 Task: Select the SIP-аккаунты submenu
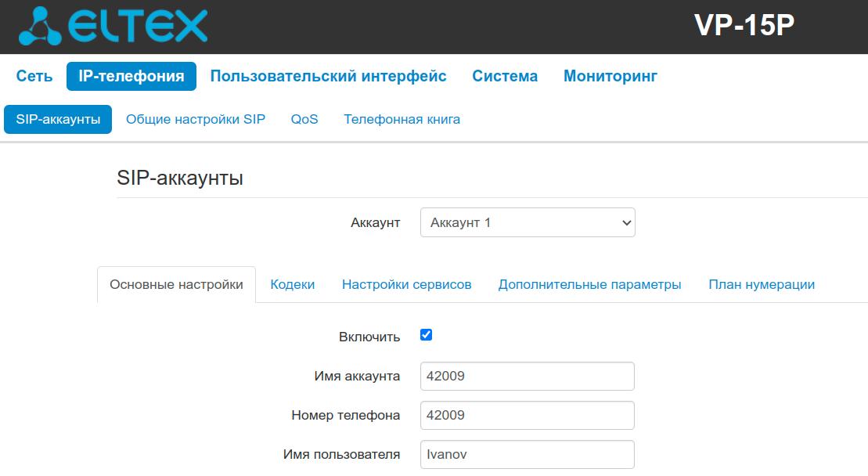[x=58, y=120]
